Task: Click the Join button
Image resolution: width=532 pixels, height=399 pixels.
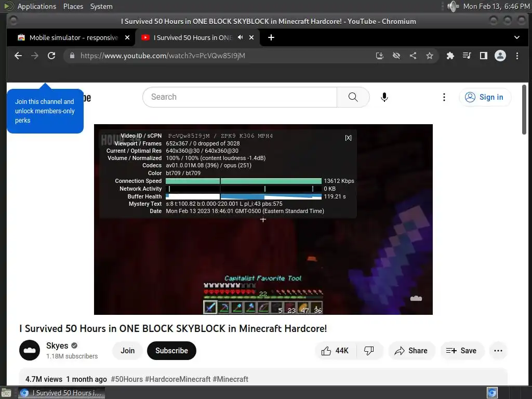Action: tap(128, 351)
